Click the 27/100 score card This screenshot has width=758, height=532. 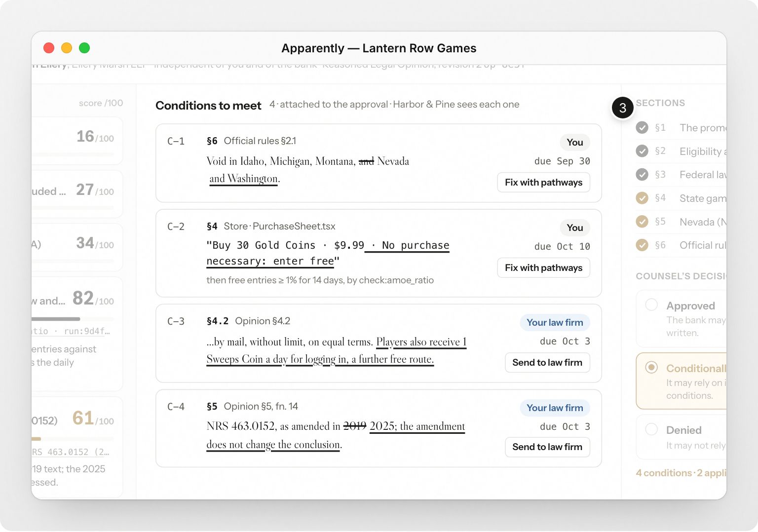pos(77,194)
